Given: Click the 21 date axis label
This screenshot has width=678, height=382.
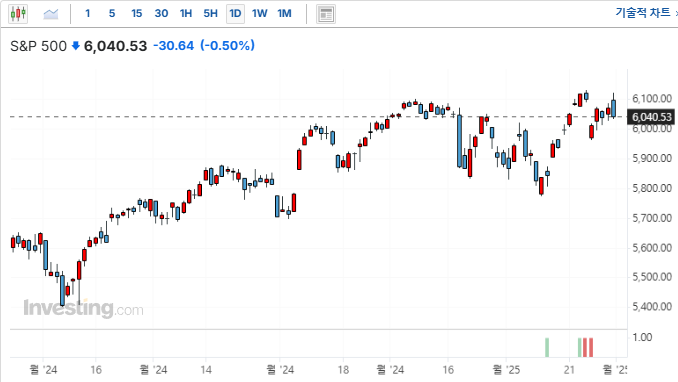Looking at the screenshot, I should [569, 370].
